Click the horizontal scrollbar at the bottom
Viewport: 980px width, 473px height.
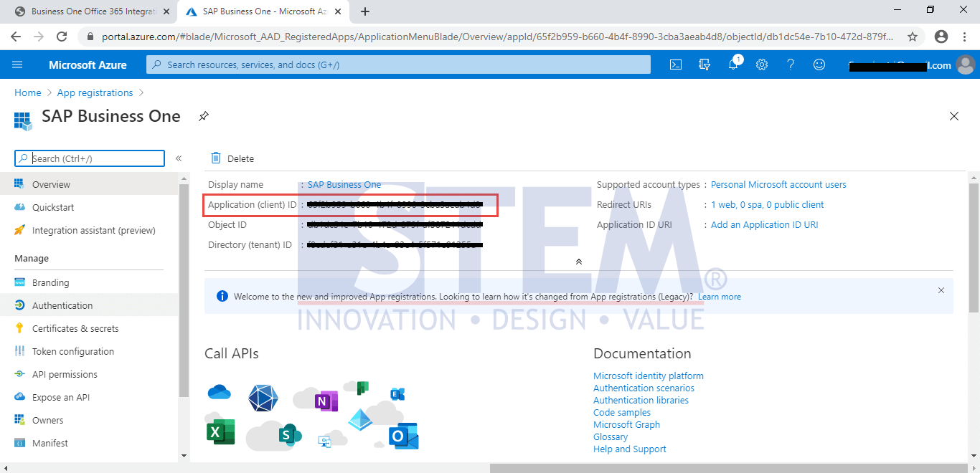click(x=727, y=468)
